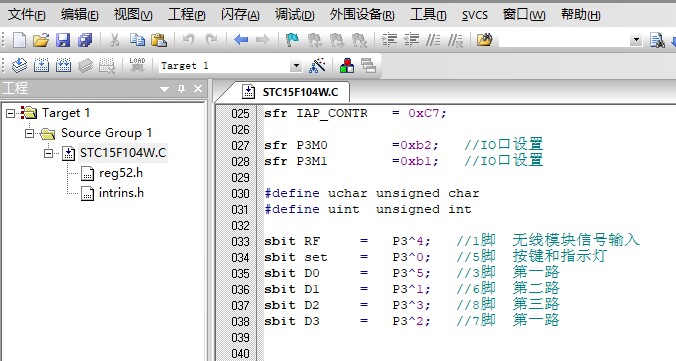Screen dimensions: 676x361
Task: Redo the last edit
Action: [211, 40]
